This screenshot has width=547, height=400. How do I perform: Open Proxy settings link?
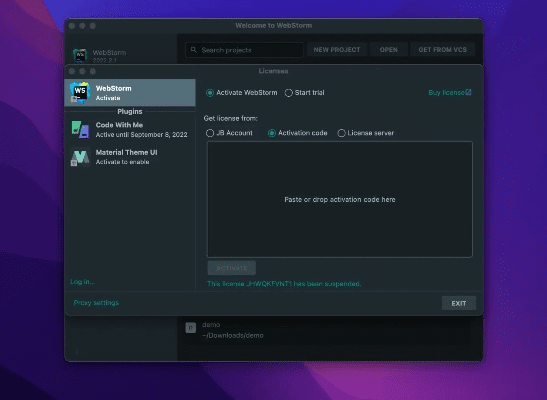click(x=96, y=303)
